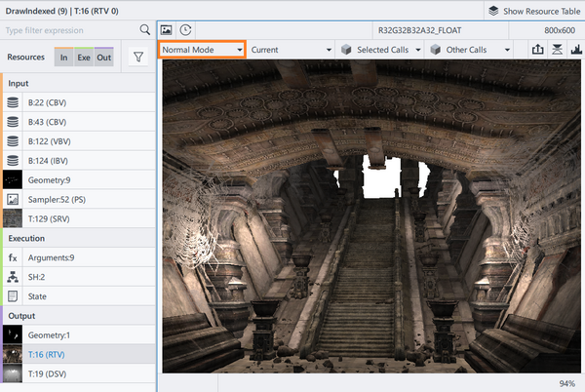The width and height of the screenshot is (585, 392).
Task: Open the histogram icon
Action: [574, 49]
